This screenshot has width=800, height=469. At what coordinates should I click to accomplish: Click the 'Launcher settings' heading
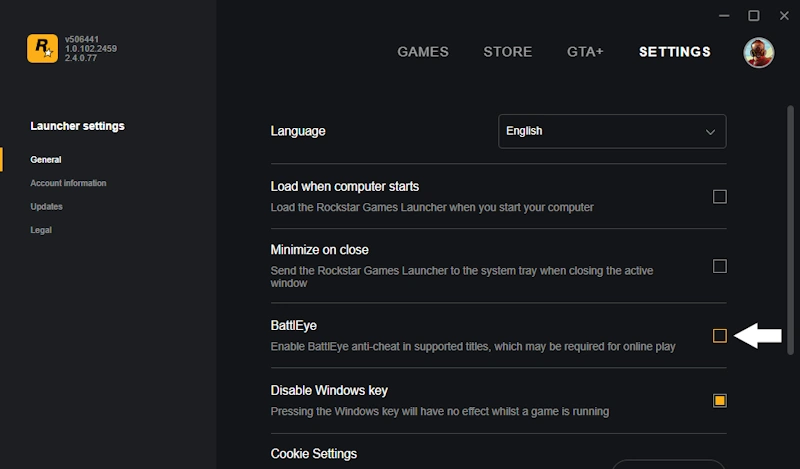click(x=78, y=126)
